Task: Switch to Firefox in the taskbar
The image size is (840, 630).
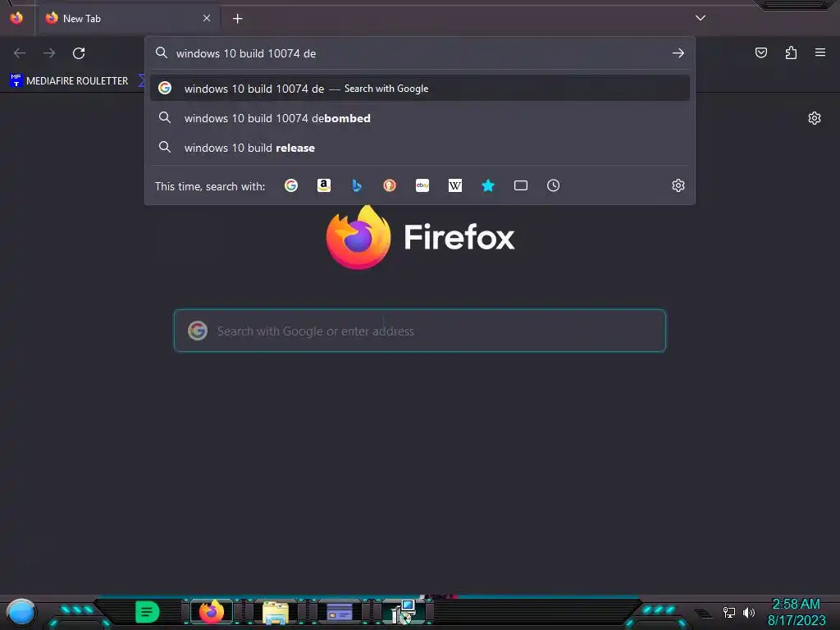Action: [x=211, y=612]
